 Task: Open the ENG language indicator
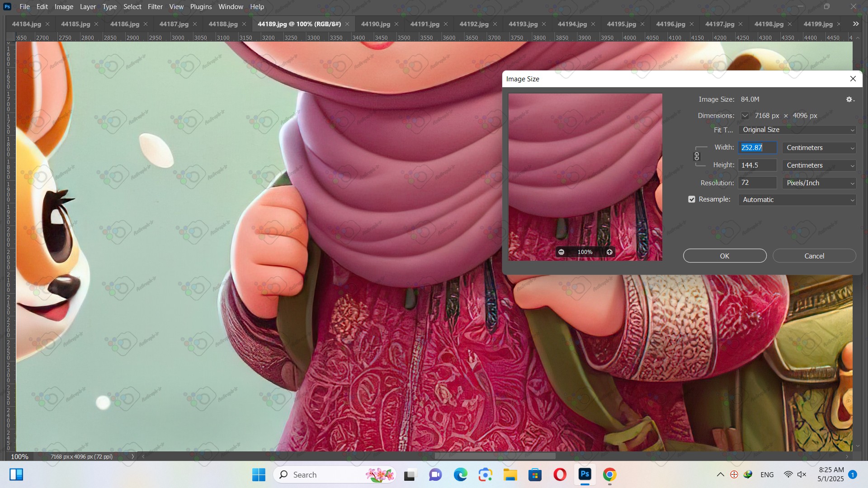(767, 474)
